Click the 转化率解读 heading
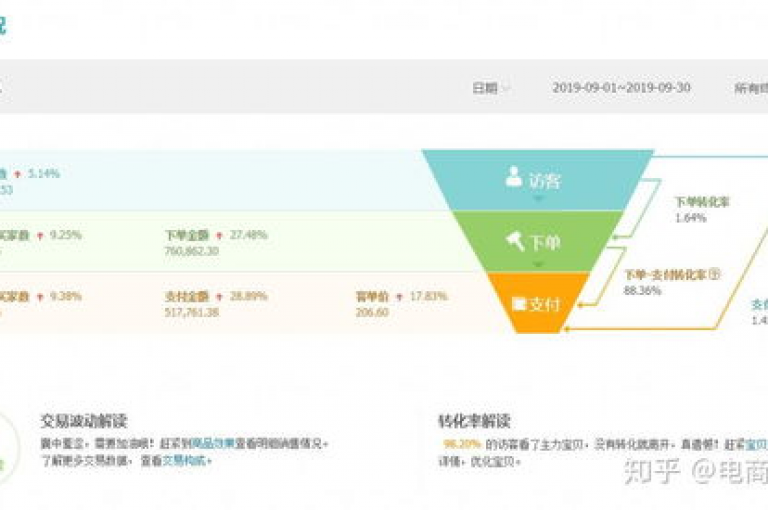This screenshot has height=510, width=768. click(x=474, y=420)
